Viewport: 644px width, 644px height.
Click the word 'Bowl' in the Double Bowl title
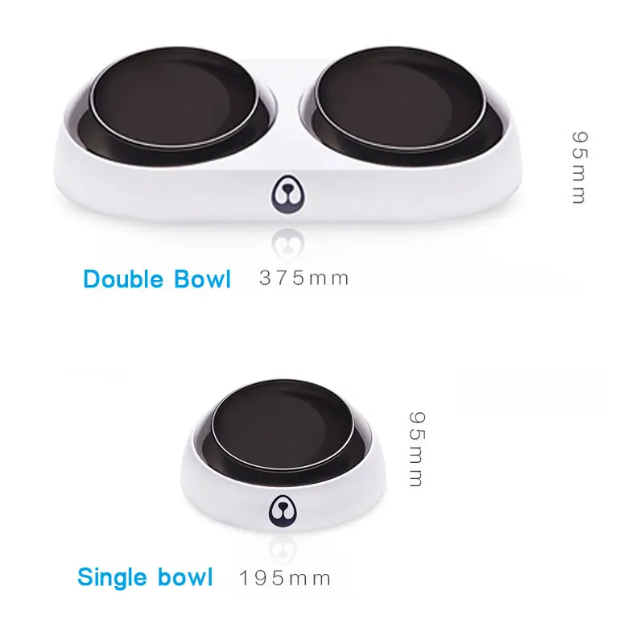(202, 279)
